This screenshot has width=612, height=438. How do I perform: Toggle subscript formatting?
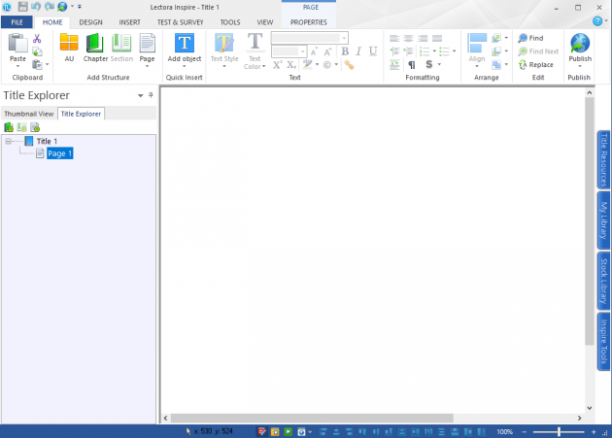291,65
